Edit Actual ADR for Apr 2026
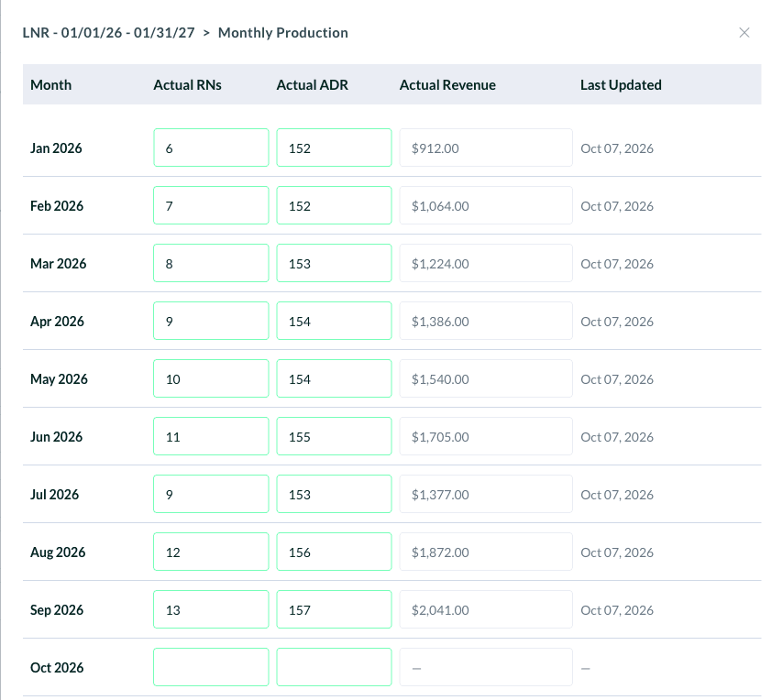The image size is (783, 700). point(334,321)
